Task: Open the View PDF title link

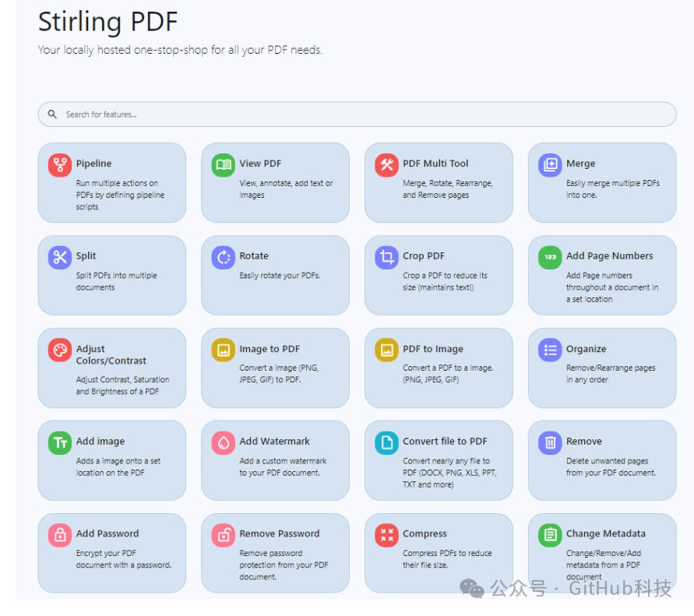Action: click(260, 164)
